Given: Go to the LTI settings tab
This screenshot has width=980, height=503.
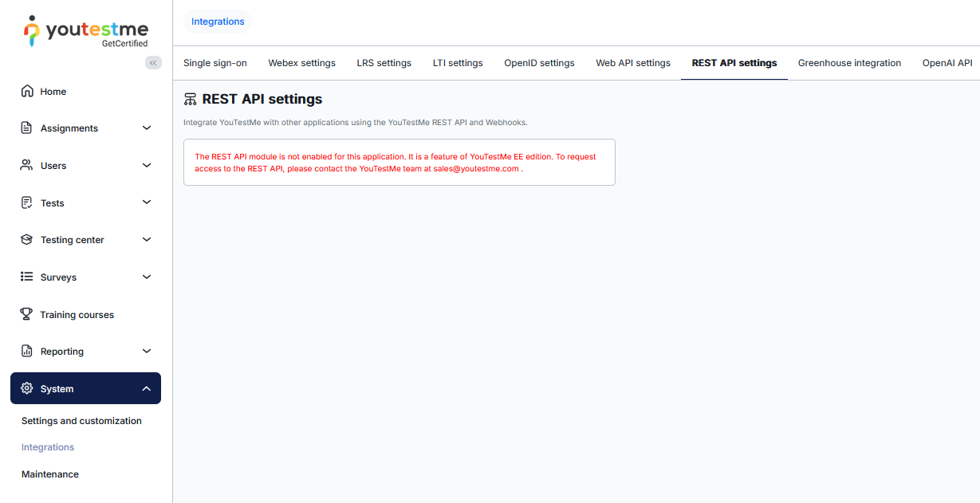Looking at the screenshot, I should [458, 63].
